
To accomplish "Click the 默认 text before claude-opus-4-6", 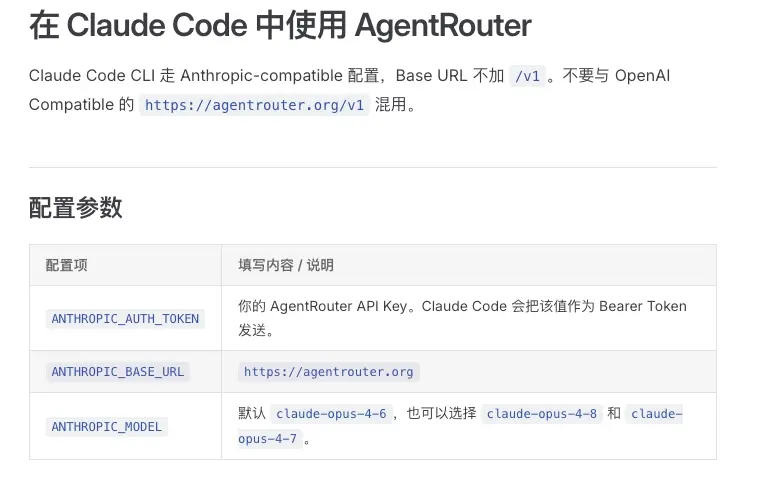I will click(x=252, y=413).
